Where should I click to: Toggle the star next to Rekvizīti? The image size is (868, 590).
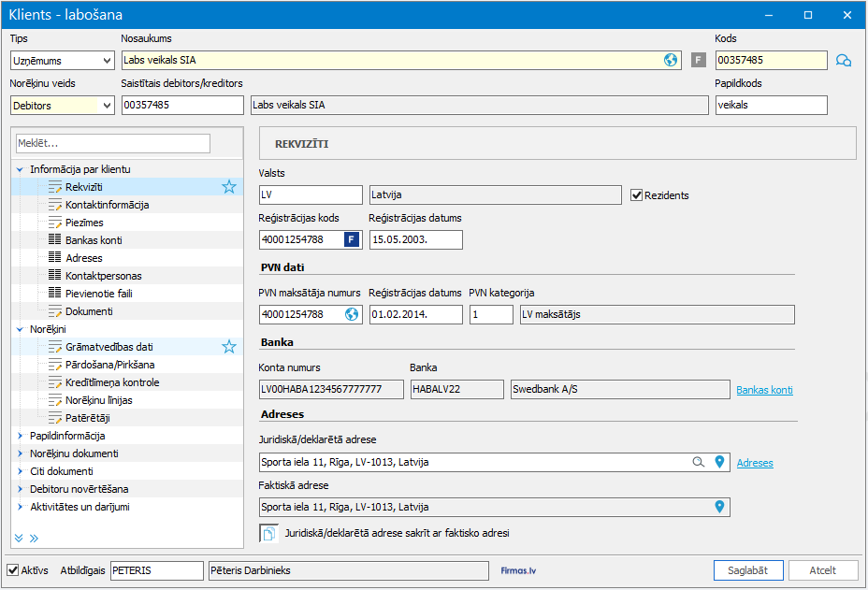coord(229,187)
